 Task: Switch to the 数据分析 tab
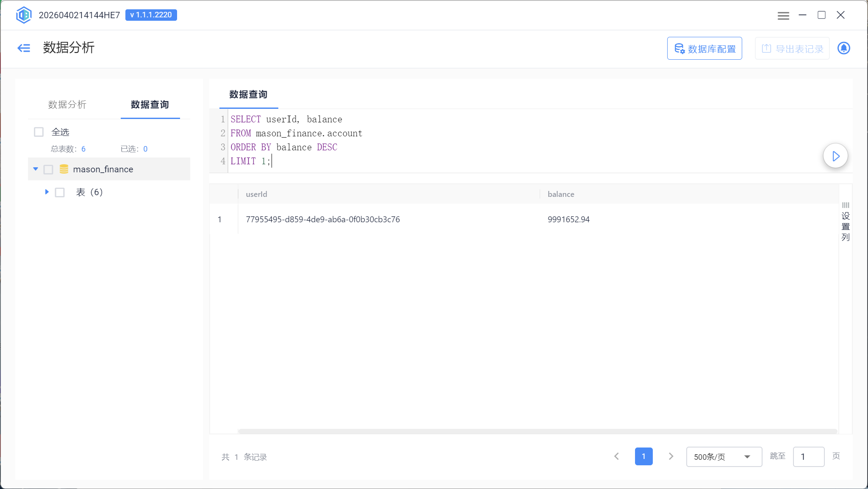coord(67,105)
